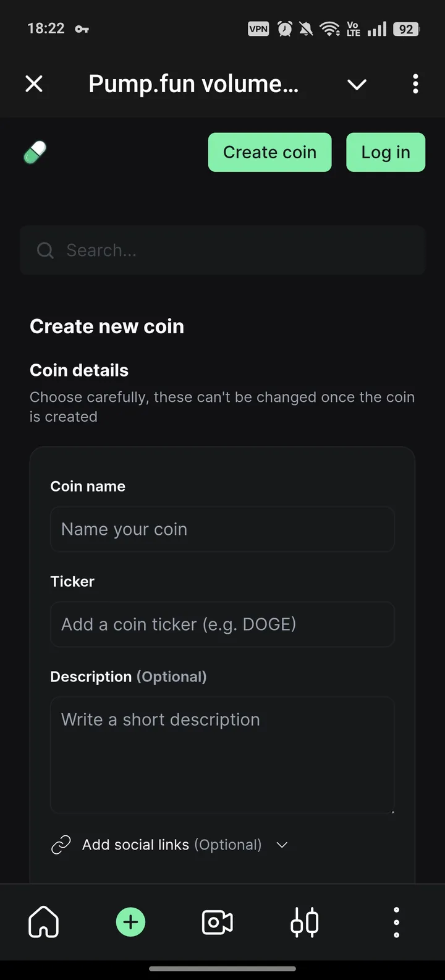445x980 pixels.
Task: Close the in-app browser with X
Action: (x=34, y=83)
